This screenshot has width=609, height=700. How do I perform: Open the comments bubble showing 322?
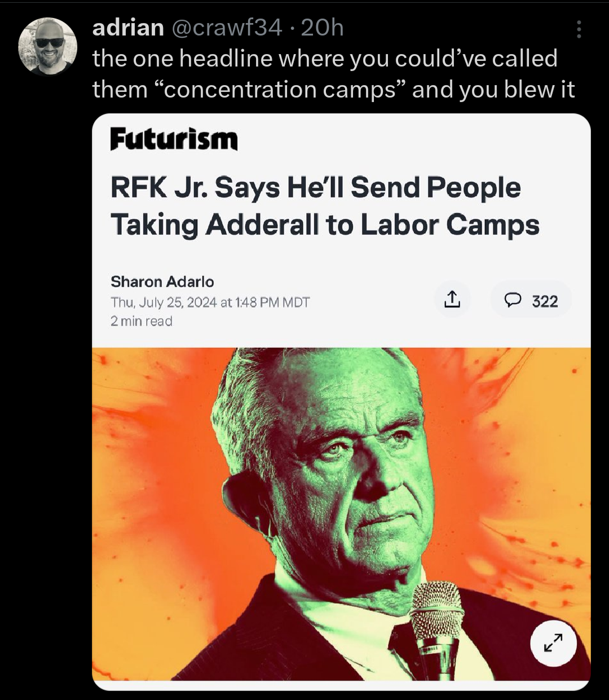531,300
